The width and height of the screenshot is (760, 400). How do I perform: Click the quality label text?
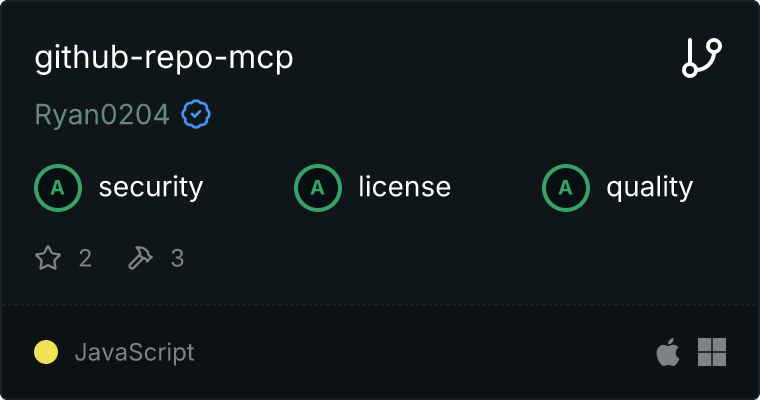pyautogui.click(x=649, y=187)
